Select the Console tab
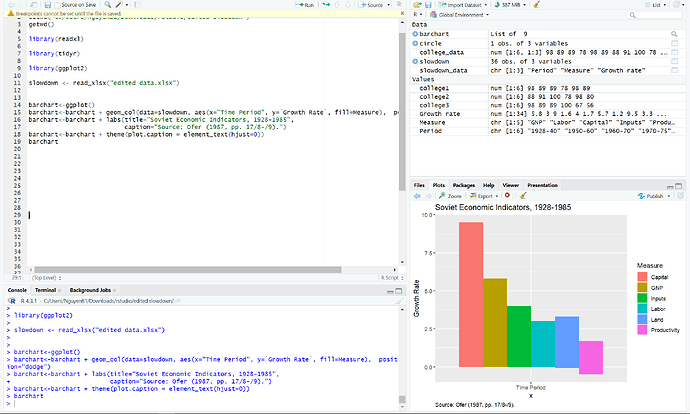Screen dimensions: 690x414 (x=17, y=290)
